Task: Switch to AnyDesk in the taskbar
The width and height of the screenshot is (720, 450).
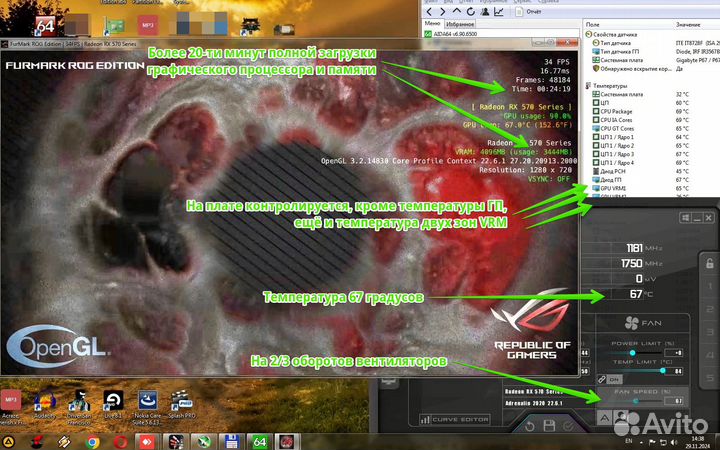Action: click(x=147, y=442)
